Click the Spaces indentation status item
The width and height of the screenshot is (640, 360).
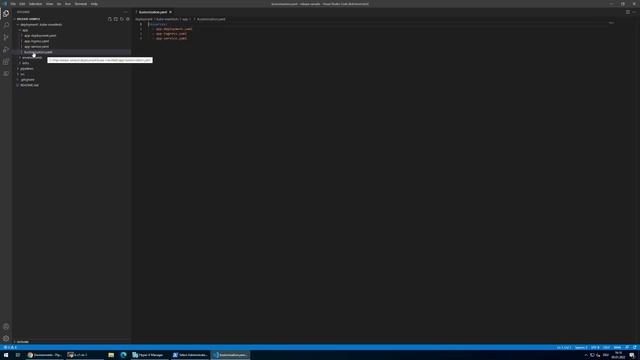(x=581, y=347)
